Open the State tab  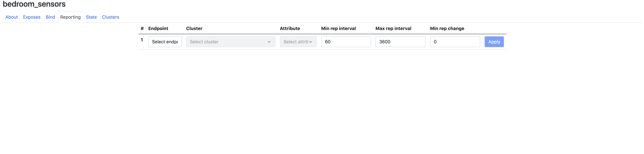(x=91, y=17)
